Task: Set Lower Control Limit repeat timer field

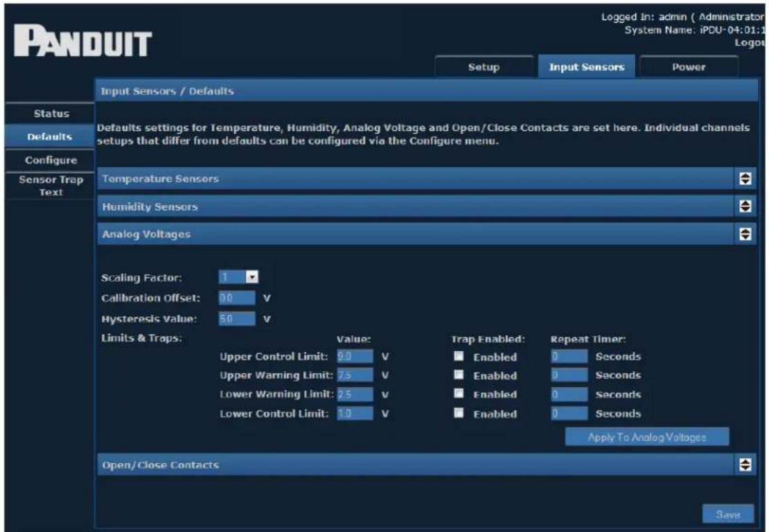Action: (x=569, y=414)
